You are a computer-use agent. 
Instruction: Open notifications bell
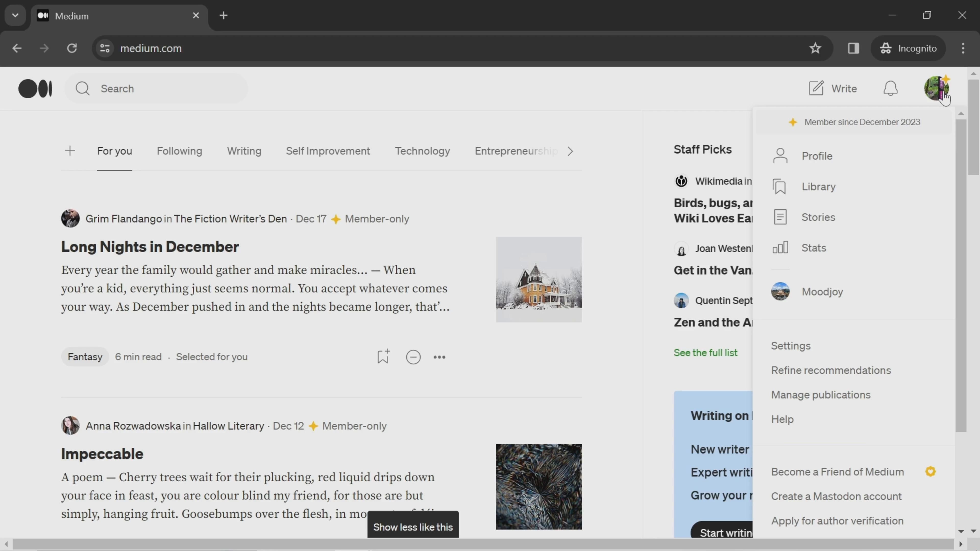(890, 89)
